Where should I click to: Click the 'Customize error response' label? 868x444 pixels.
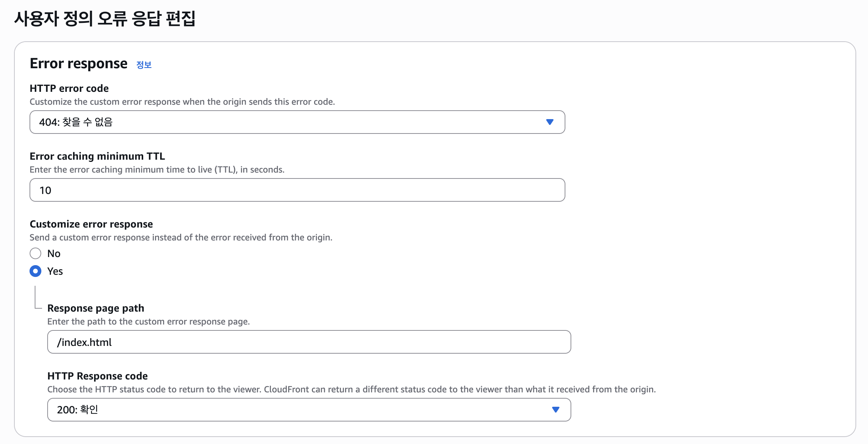[x=91, y=224]
